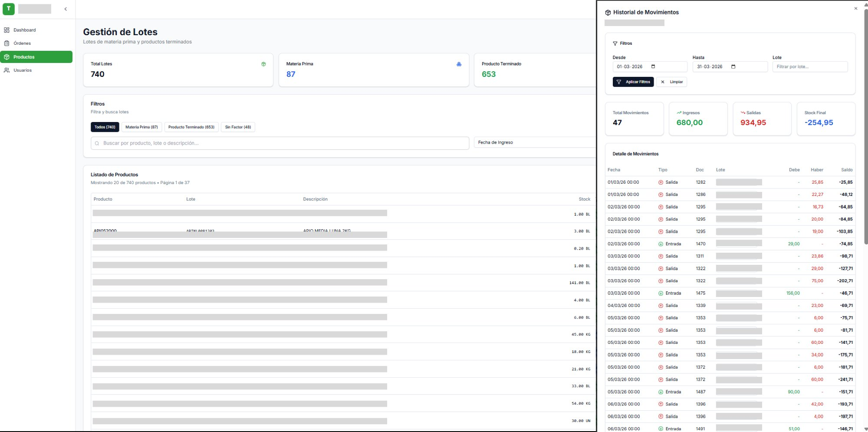Click the Filtrar por lote input
The width and height of the screenshot is (868, 432).
click(x=809, y=67)
